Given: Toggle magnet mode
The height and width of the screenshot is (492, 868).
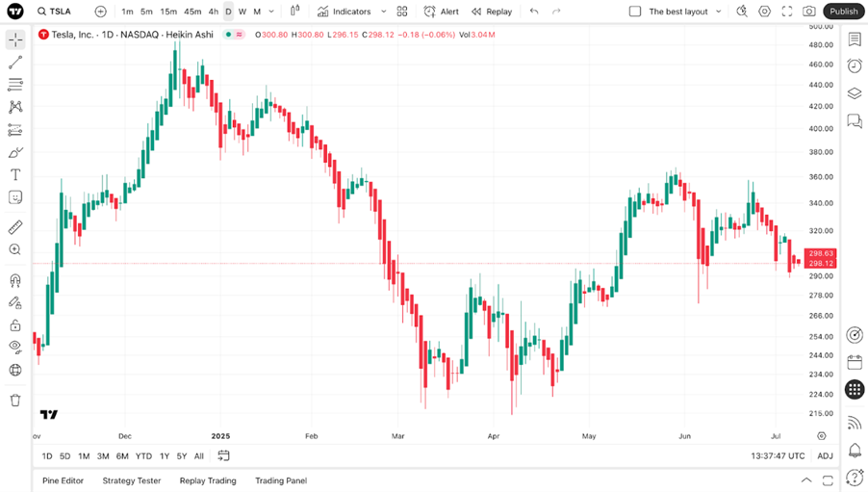Looking at the screenshot, I should coord(15,280).
